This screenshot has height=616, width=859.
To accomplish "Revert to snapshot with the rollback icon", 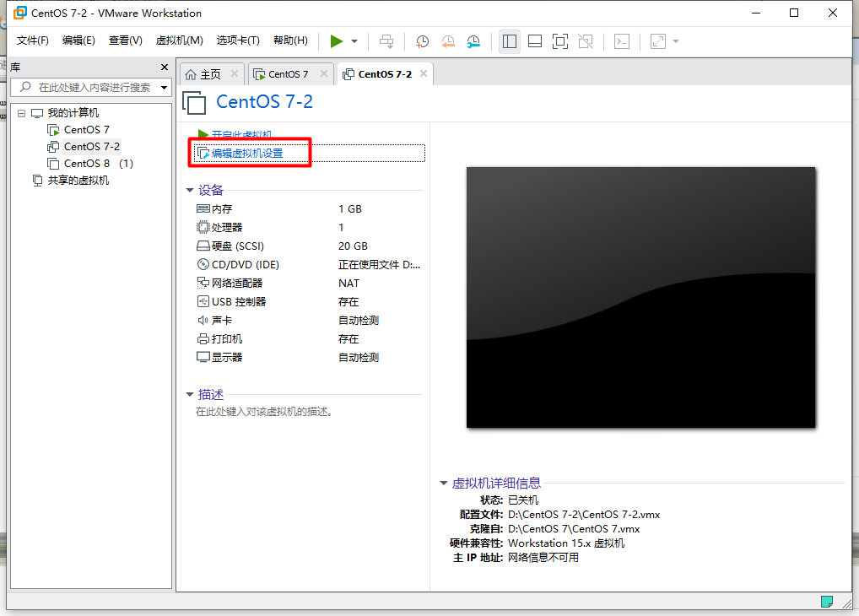I will (x=448, y=41).
